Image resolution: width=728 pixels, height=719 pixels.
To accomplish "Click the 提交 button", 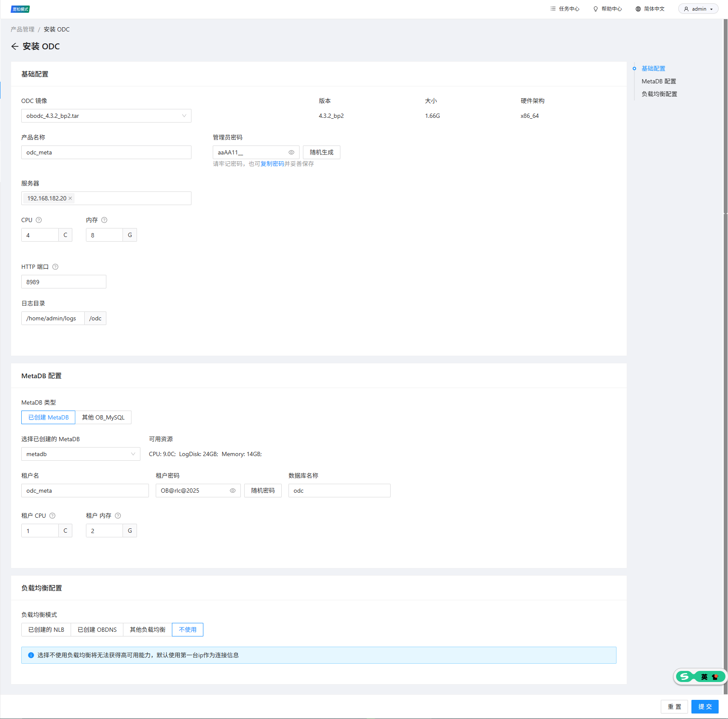I will [x=705, y=707].
